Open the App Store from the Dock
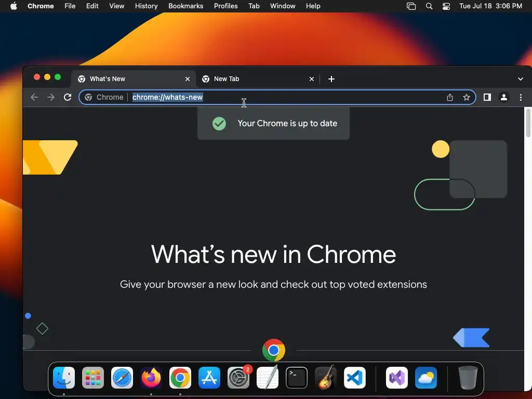Viewport: 532px width, 399px height. [x=209, y=378]
